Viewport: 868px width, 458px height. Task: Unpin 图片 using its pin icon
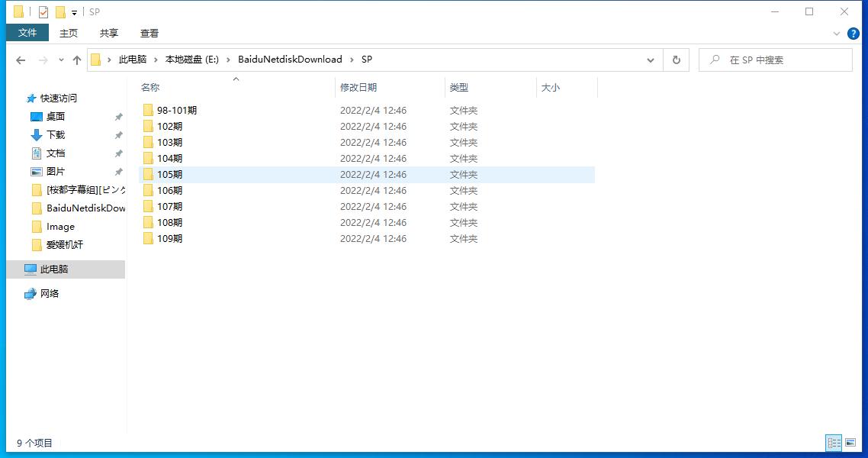(x=118, y=172)
